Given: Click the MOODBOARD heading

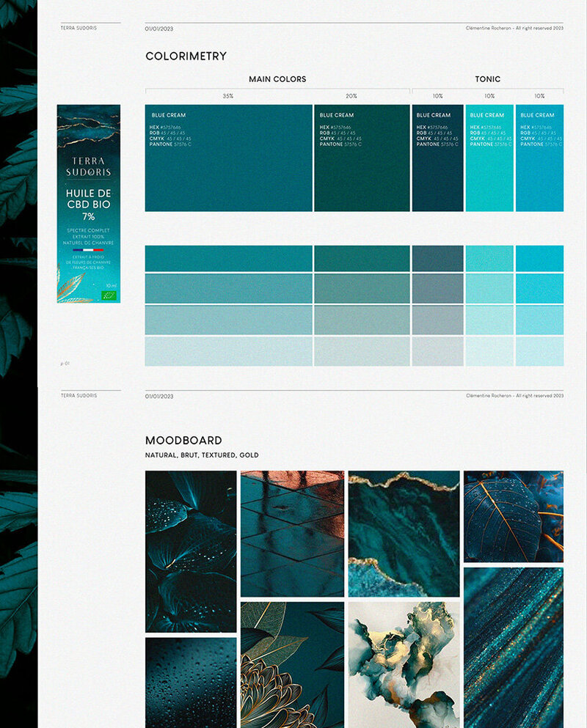Looking at the screenshot, I should point(183,441).
